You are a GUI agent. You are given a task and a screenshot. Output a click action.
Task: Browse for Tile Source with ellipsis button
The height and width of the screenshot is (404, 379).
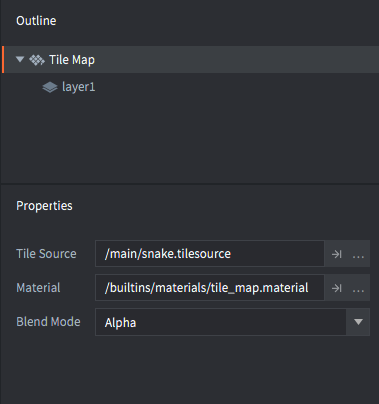(358, 257)
